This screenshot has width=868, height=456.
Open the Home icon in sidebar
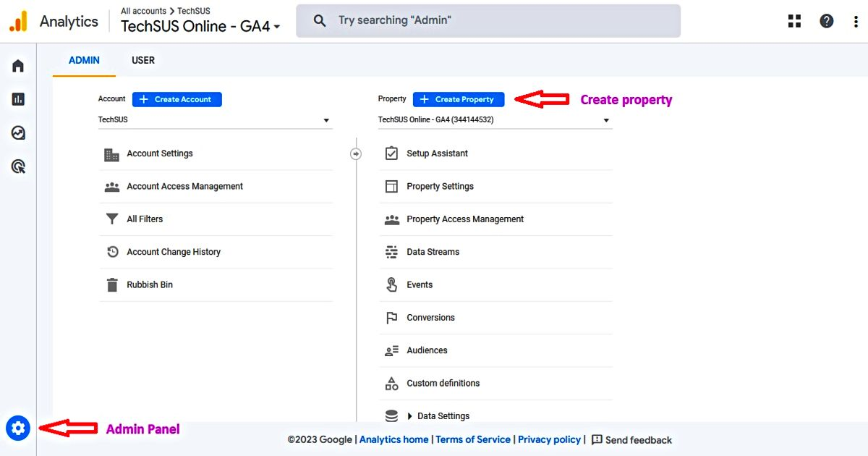(18, 66)
